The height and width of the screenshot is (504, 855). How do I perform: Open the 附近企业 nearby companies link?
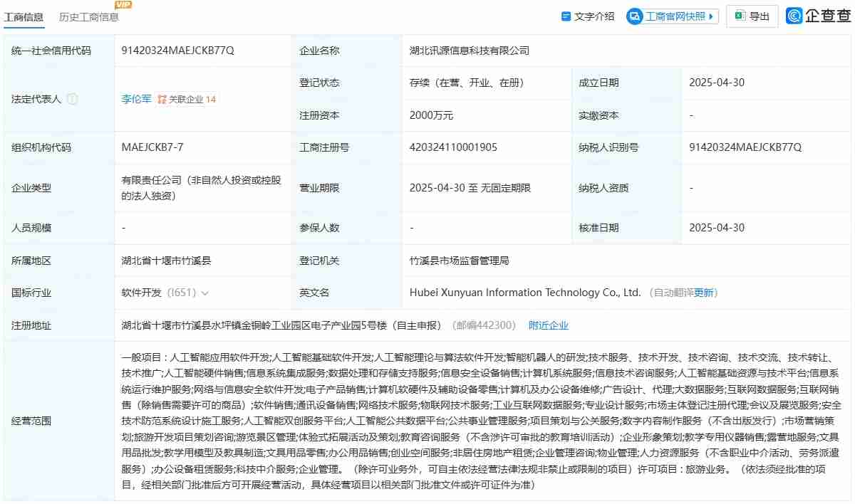coord(548,325)
